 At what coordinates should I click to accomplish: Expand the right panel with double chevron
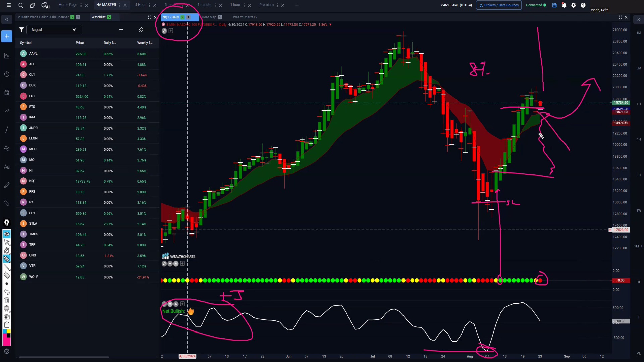(x=639, y=20)
